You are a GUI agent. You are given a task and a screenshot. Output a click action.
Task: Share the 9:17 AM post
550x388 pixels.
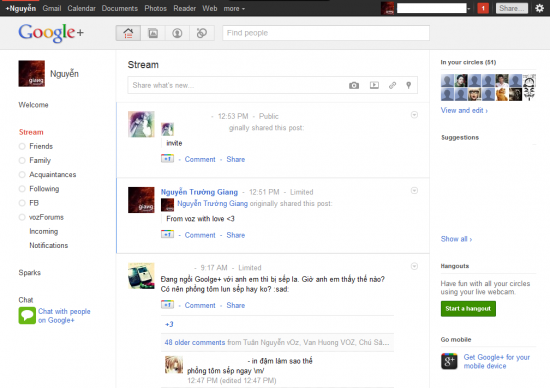click(x=236, y=305)
